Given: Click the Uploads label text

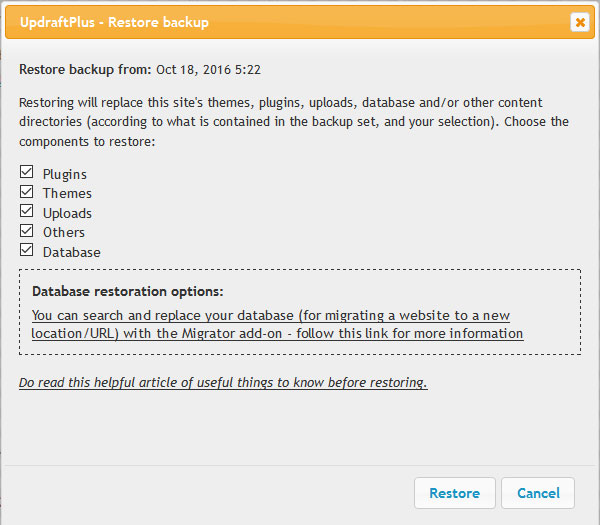Looking at the screenshot, I should point(67,213).
